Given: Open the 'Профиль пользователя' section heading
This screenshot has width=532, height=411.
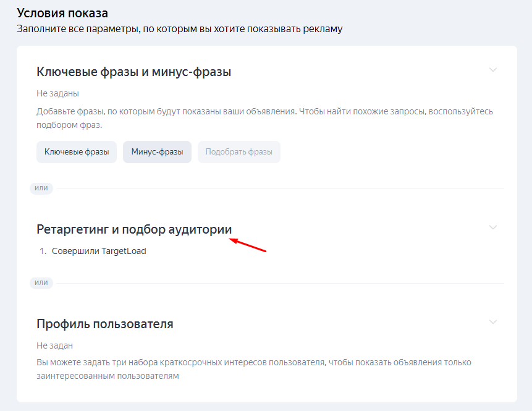Looking at the screenshot, I should click(x=104, y=324).
